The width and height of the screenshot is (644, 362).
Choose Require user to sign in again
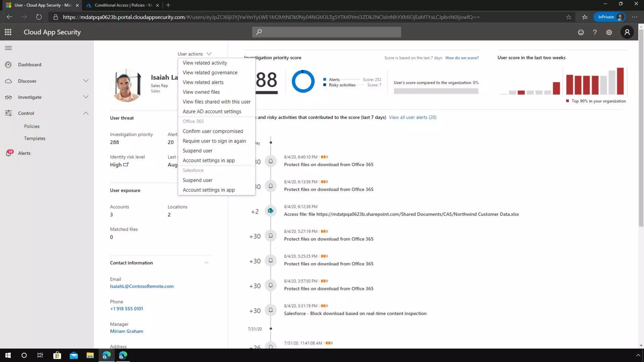point(214,141)
